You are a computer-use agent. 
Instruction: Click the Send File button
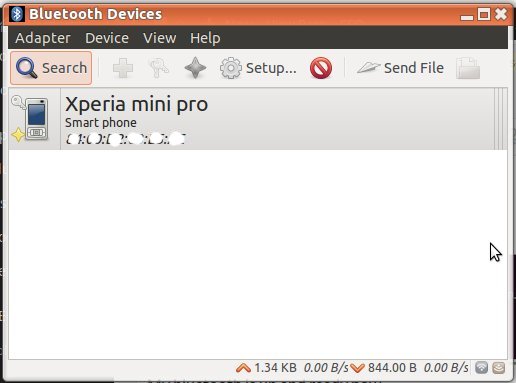(400, 68)
